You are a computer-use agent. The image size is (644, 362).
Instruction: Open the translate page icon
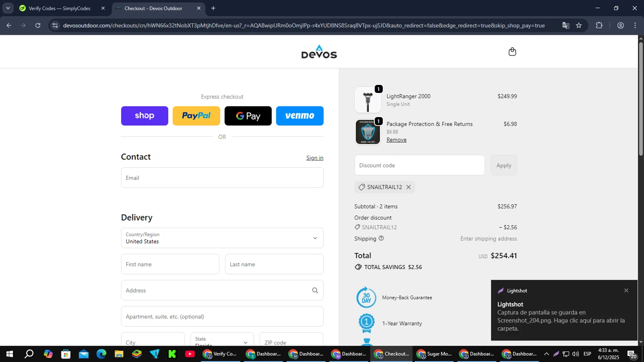[566, 25]
